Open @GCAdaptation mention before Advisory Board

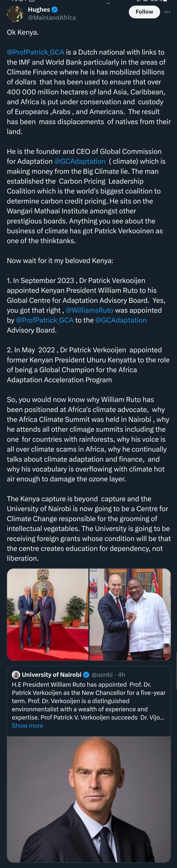(x=121, y=320)
